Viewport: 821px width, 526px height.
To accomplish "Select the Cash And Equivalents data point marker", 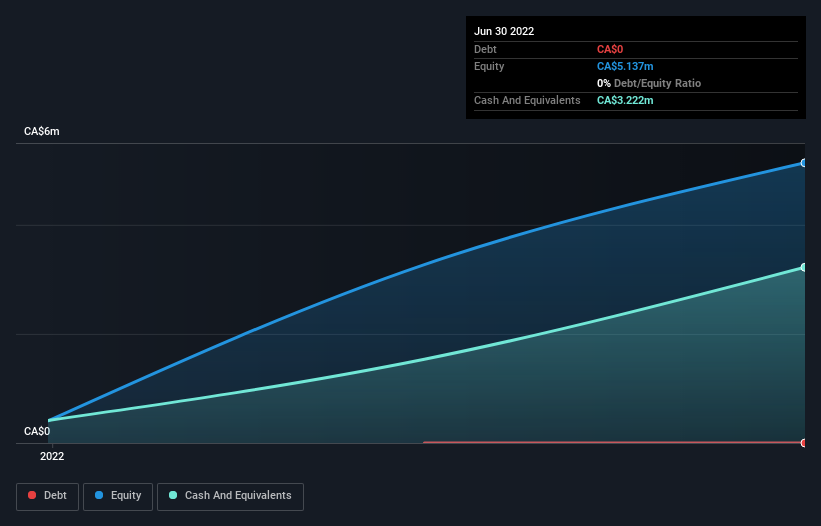I will 804,267.
